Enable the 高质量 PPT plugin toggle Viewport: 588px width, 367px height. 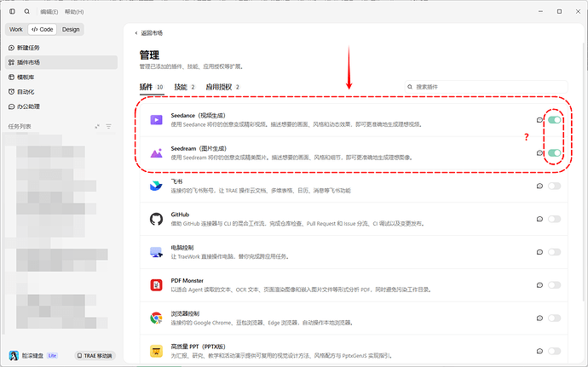tap(554, 351)
